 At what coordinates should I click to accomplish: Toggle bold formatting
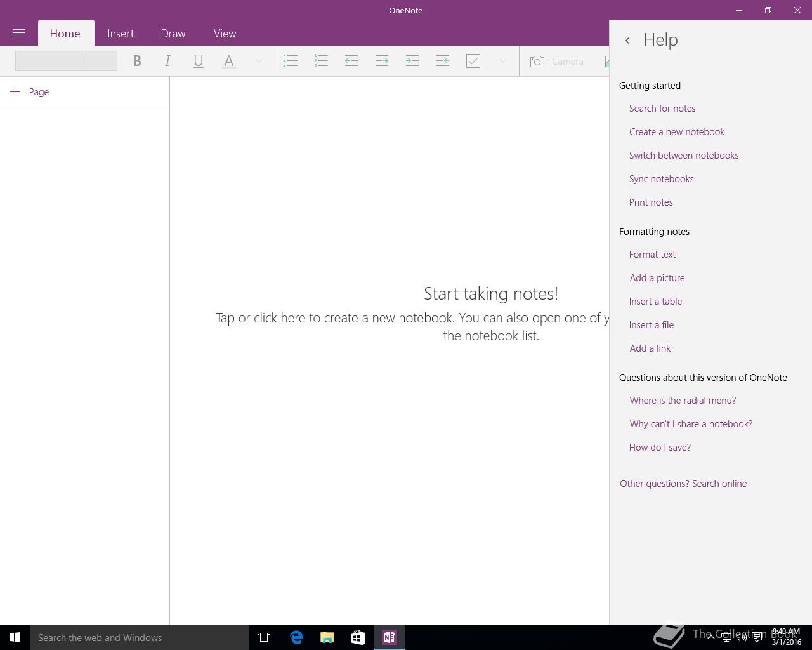136,61
